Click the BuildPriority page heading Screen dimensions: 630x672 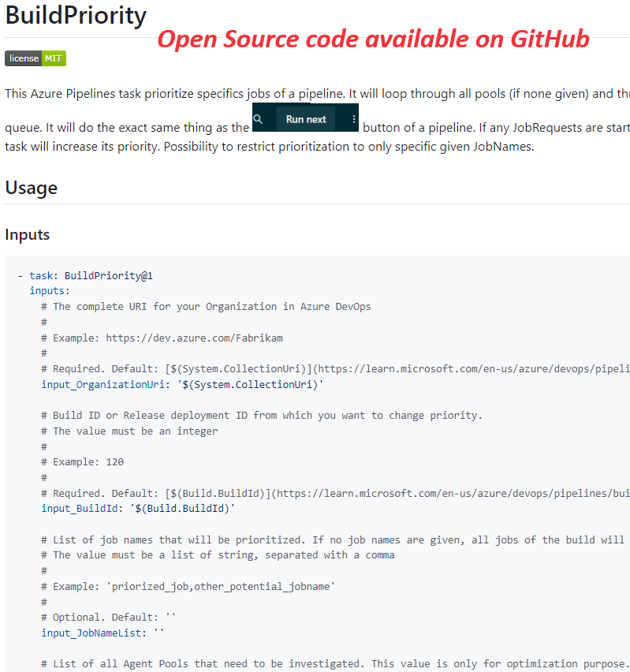click(x=76, y=16)
